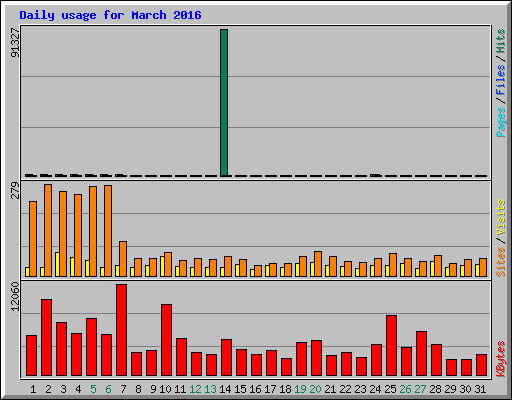512x400 pixels.
Task: Click the day label '17' on the x-axis
Action: 270,389
